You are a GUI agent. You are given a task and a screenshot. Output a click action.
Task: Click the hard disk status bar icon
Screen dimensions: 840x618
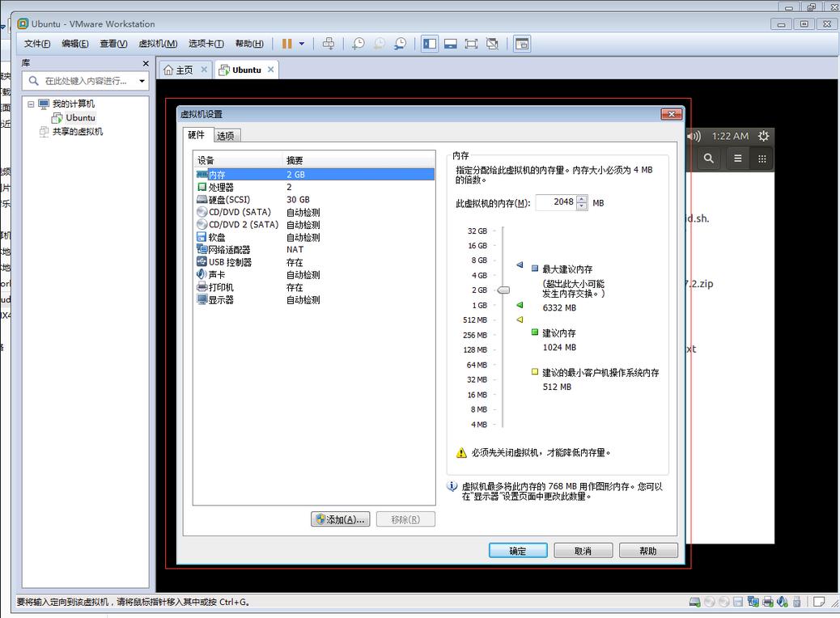695,602
